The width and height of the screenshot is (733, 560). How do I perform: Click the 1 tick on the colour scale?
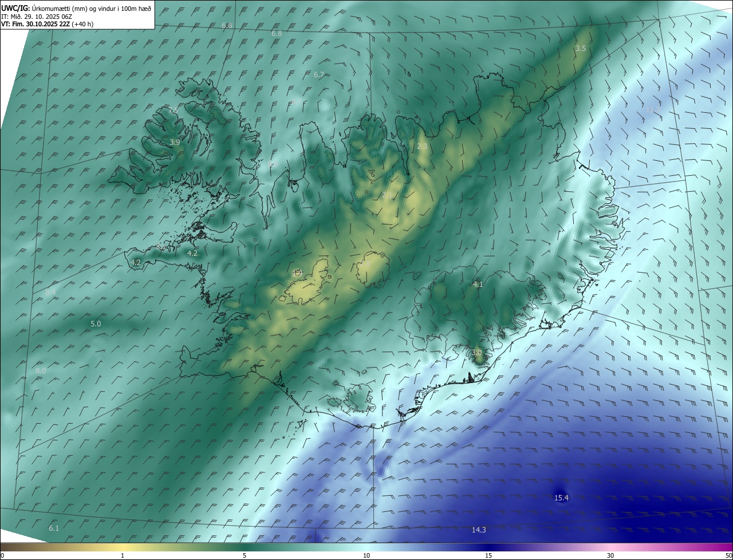[123, 555]
